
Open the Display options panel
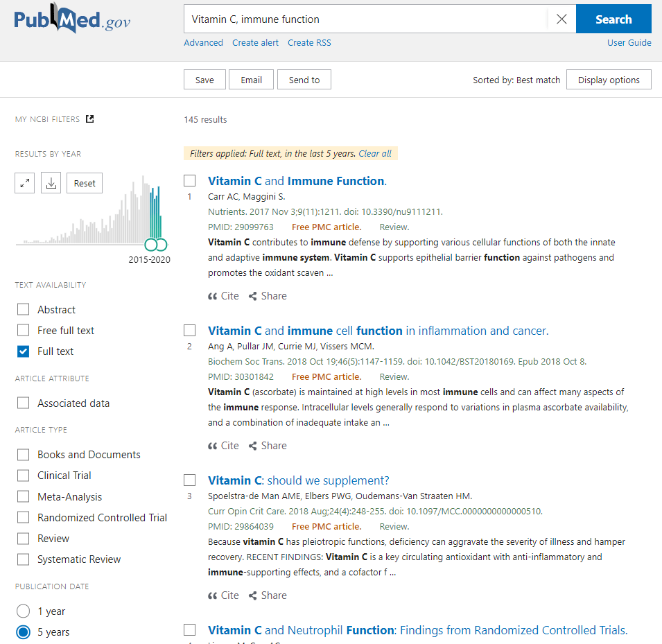coord(609,79)
